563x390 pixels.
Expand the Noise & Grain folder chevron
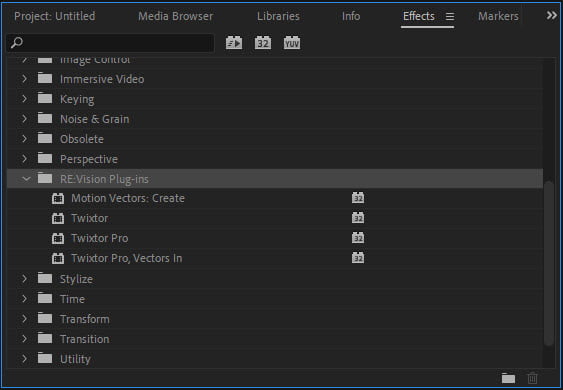24,119
